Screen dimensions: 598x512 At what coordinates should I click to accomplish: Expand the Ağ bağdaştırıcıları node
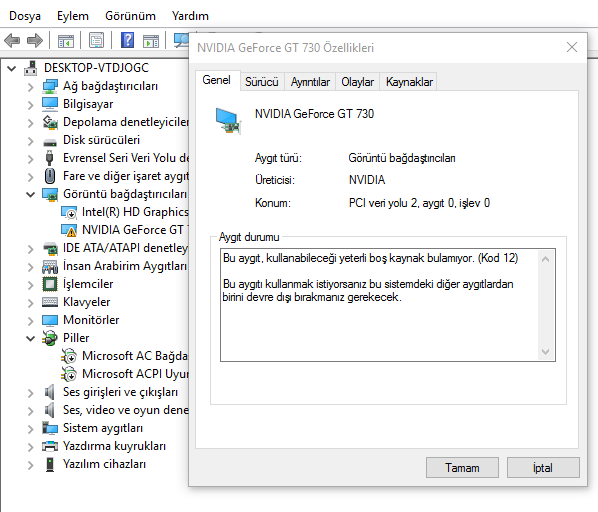[31, 87]
